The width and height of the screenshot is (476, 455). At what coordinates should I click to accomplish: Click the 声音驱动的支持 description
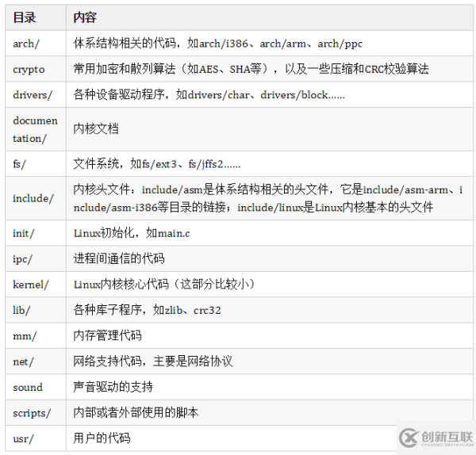click(270, 387)
